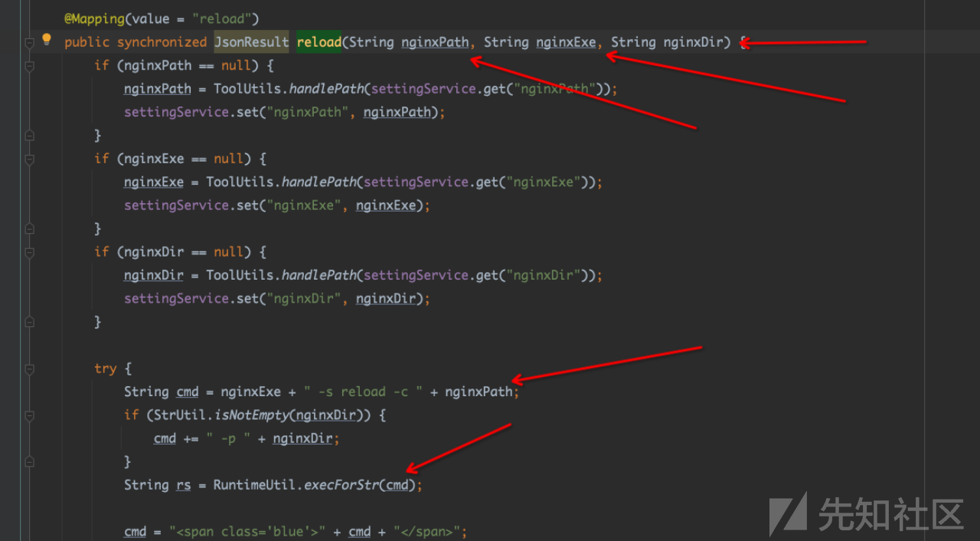Click the RuntimeUtil class reference
Screen dimensions: 980x541
255,485
